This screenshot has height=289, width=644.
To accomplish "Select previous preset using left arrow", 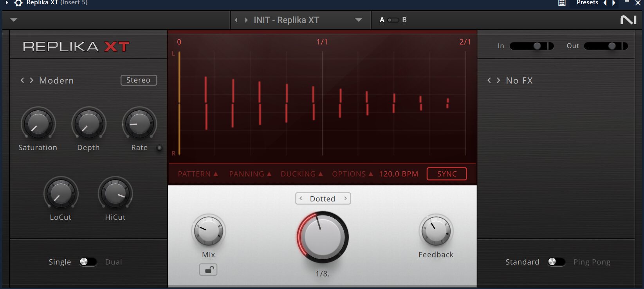I will pyautogui.click(x=236, y=20).
